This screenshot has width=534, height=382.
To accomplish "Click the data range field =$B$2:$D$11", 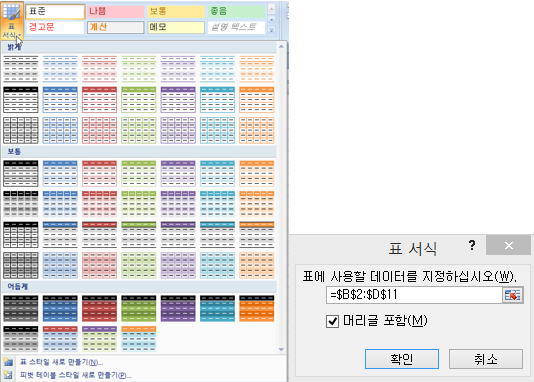I will (x=414, y=295).
